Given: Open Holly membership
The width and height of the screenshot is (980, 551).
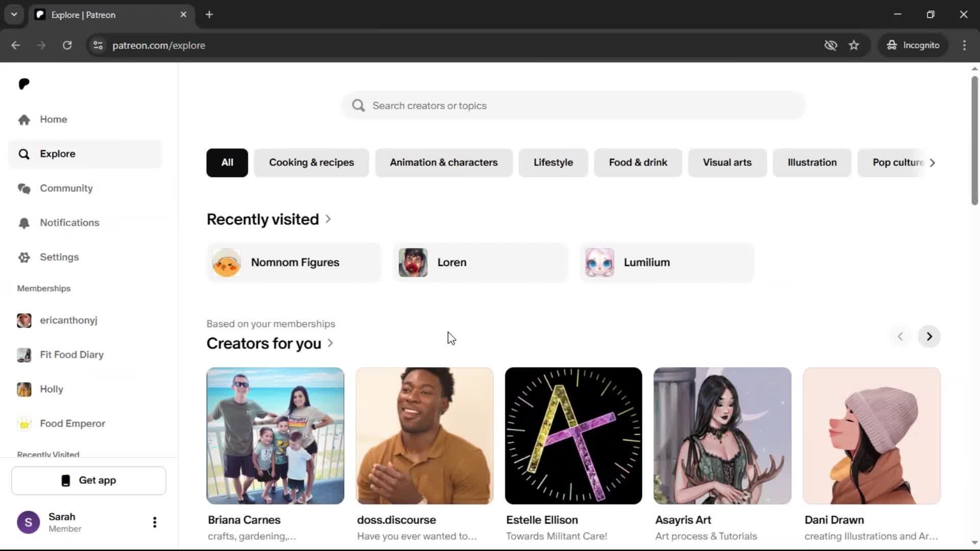Looking at the screenshot, I should point(85,389).
